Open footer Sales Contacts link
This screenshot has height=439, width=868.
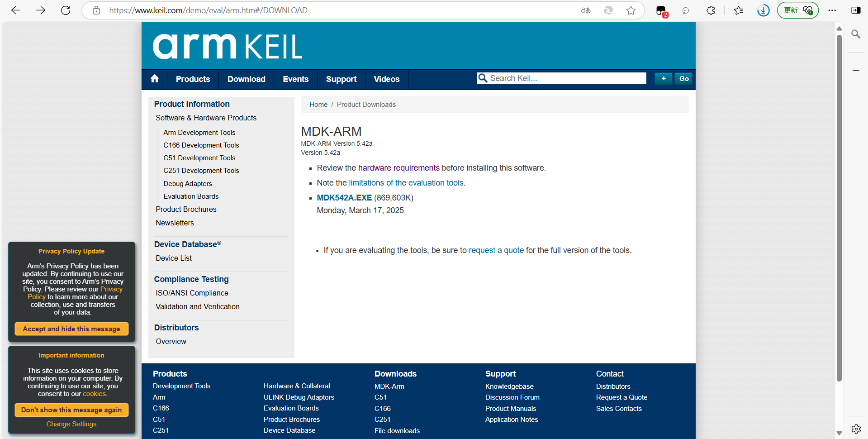[619, 409]
